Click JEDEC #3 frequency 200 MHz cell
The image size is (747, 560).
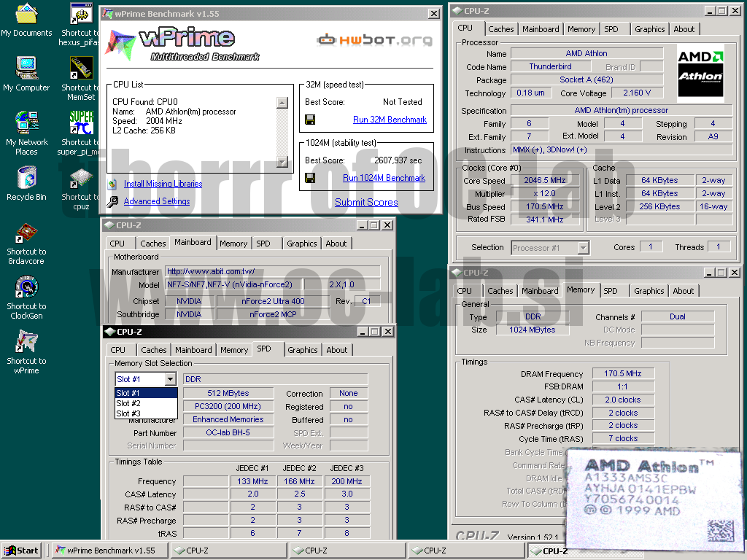coord(347,481)
